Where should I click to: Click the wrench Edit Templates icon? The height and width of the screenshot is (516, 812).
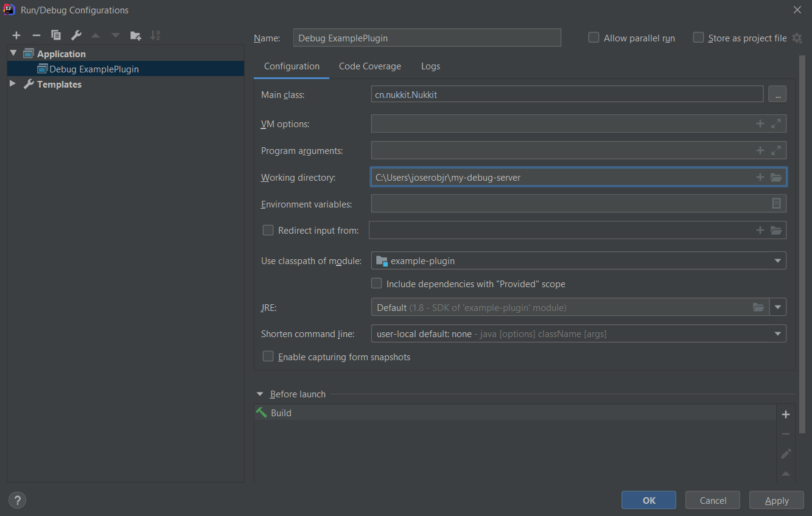(76, 35)
